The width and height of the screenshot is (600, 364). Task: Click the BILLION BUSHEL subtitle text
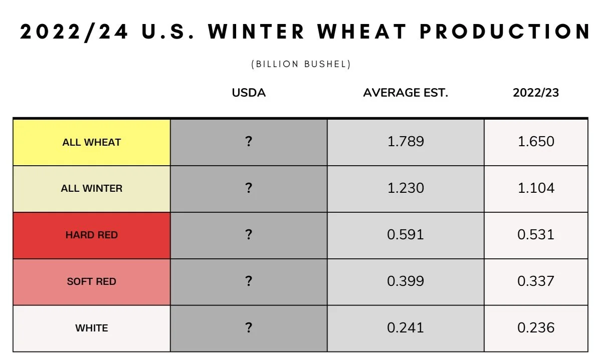(301, 64)
